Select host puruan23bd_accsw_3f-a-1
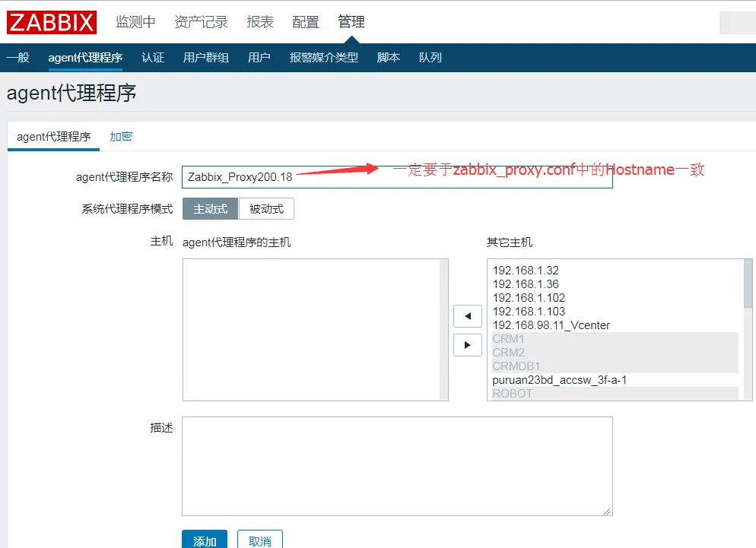 pos(615,380)
